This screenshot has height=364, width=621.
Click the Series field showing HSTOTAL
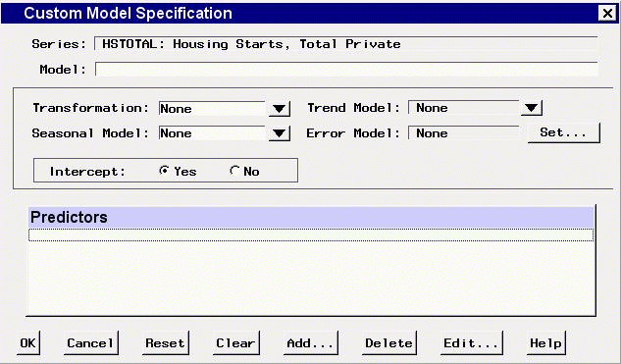[x=345, y=44]
